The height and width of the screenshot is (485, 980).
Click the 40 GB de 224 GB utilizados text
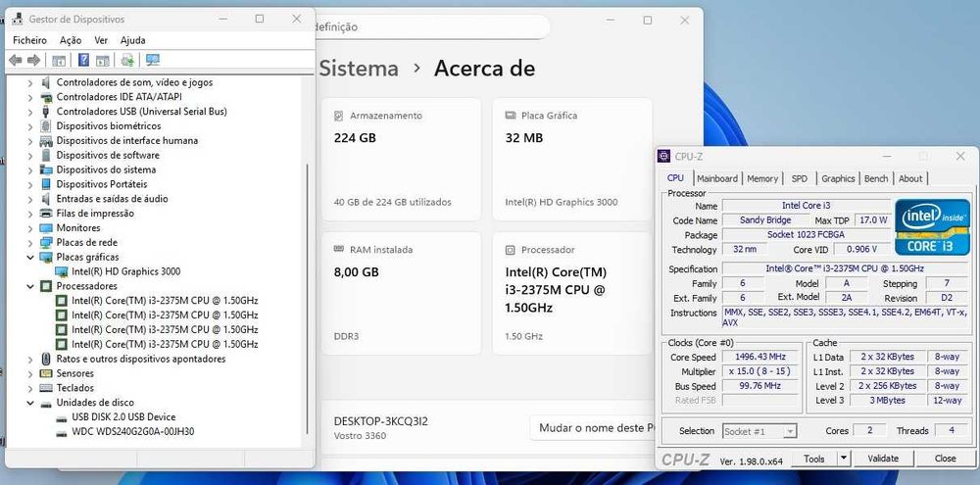(393, 203)
